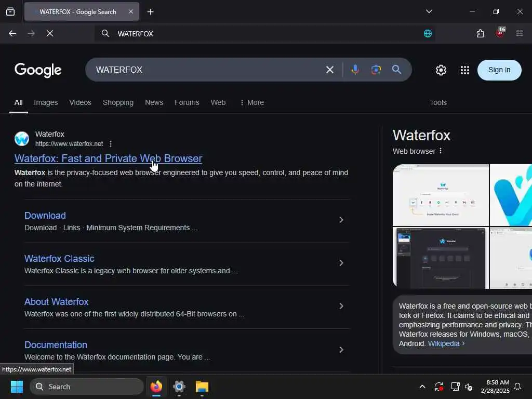532x399 pixels.
Task: Close the WATERFOX - Google Search tab
Action: pos(131,12)
